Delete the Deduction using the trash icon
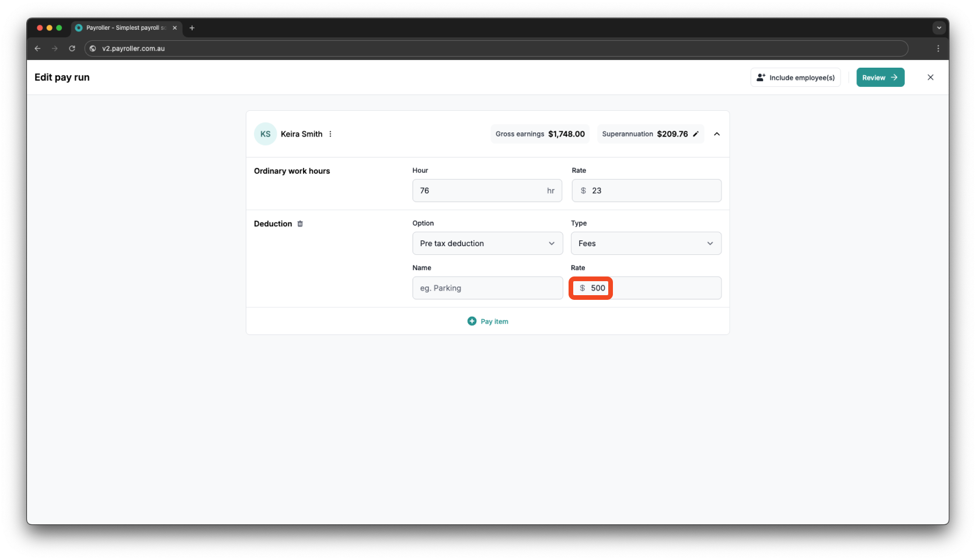This screenshot has height=560, width=976. click(300, 223)
